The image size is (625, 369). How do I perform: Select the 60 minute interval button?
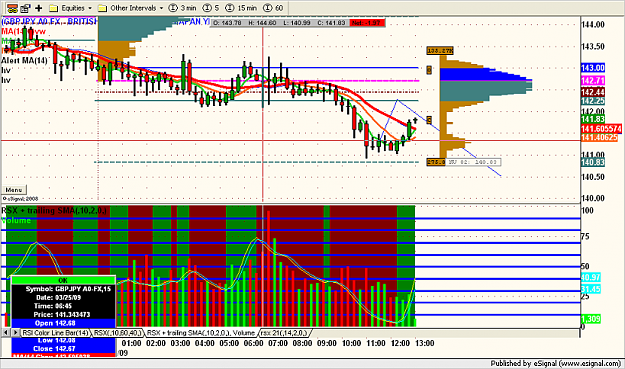pyautogui.click(x=273, y=8)
